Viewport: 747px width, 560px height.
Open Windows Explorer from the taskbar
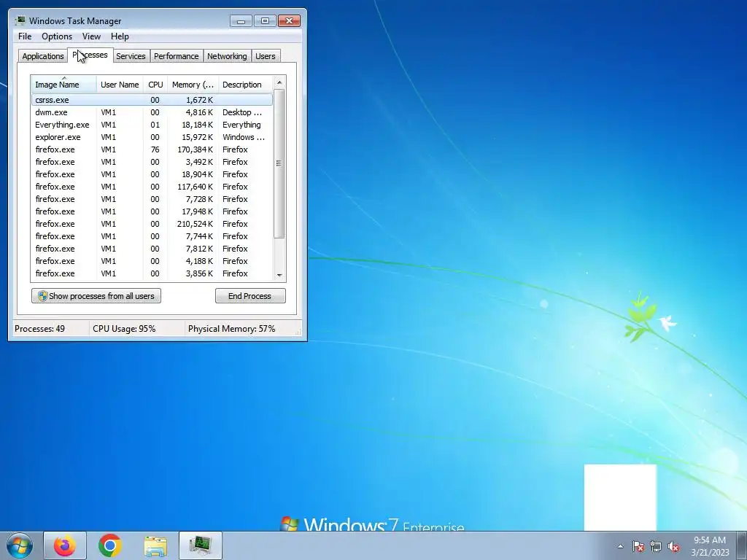tap(155, 545)
